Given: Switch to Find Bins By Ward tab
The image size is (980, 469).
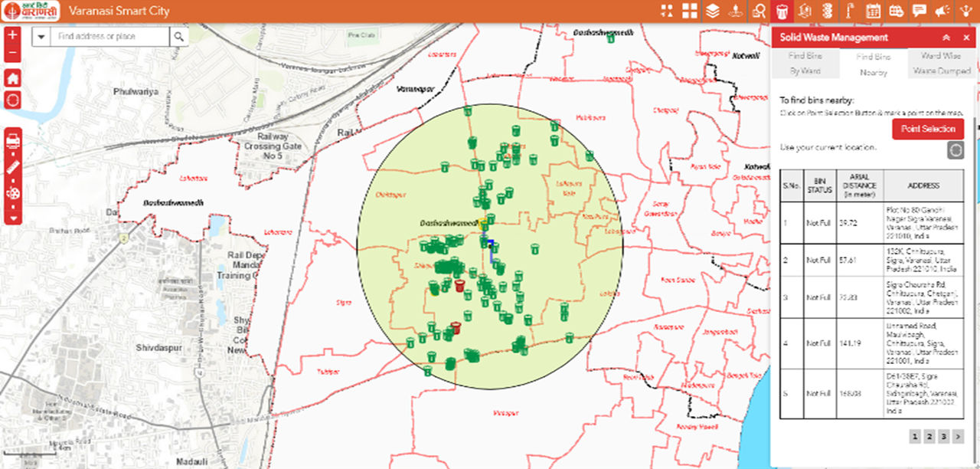Looking at the screenshot, I should (x=805, y=63).
